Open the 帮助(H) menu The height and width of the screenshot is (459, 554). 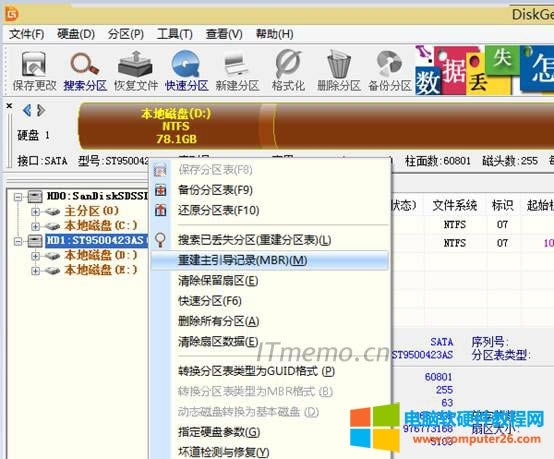275,34
